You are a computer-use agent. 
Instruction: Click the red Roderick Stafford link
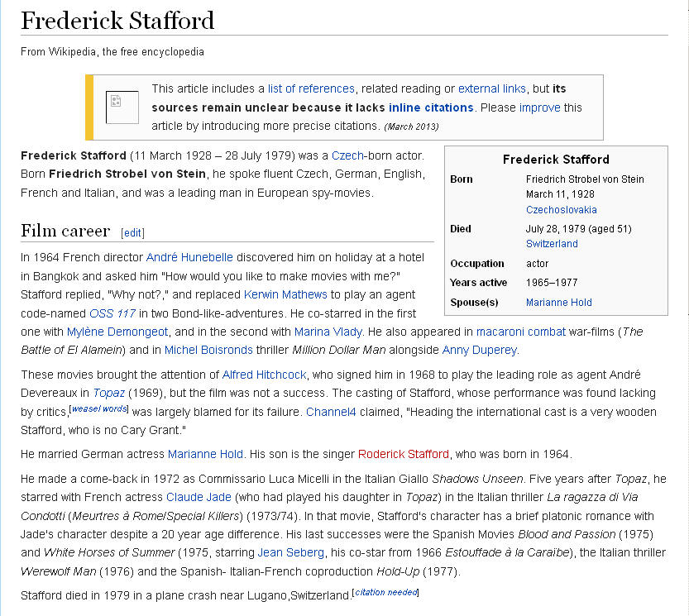tap(404, 454)
